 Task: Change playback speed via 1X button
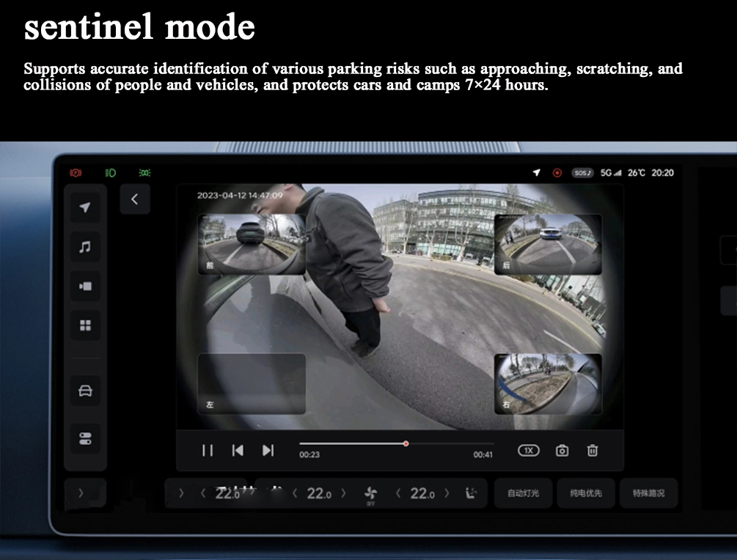click(x=528, y=451)
